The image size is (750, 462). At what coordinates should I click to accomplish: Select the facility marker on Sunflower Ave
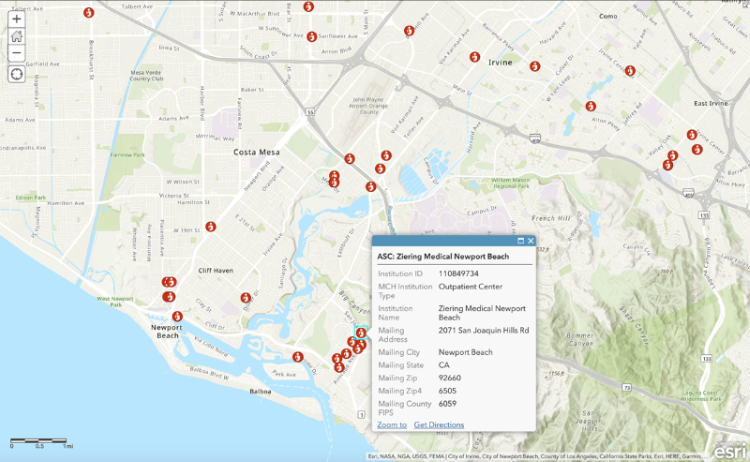[311, 36]
